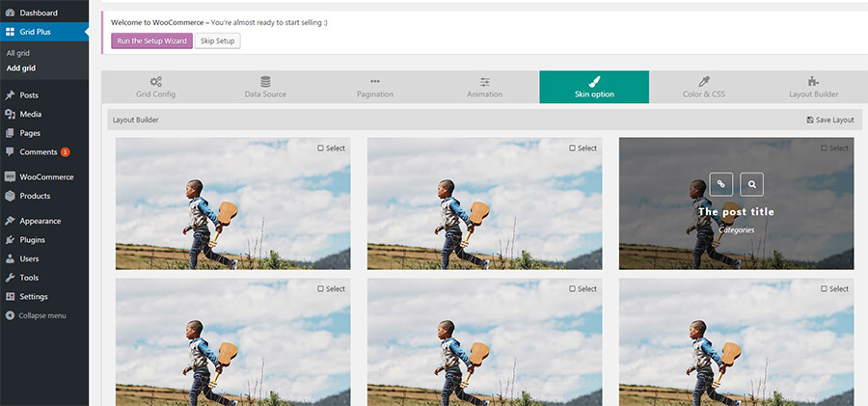Click the Save Layout floppy disk icon
This screenshot has height=406, width=868.
click(x=810, y=120)
